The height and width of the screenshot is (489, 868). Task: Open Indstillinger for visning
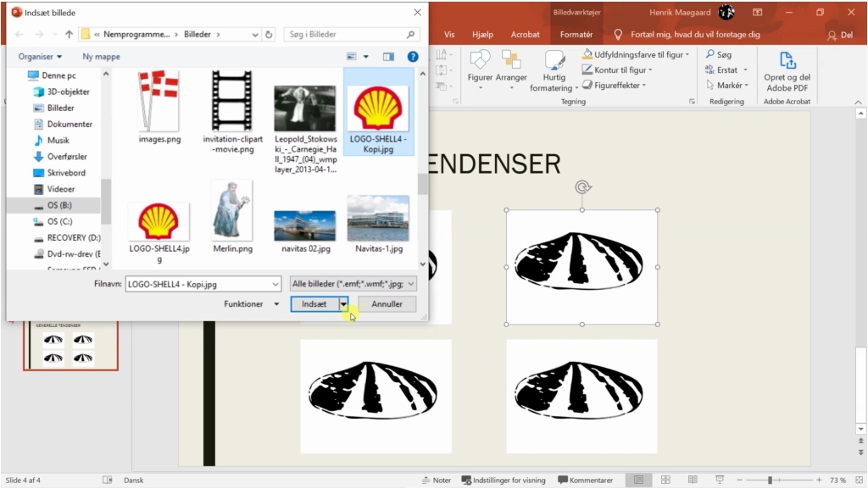[x=504, y=481]
